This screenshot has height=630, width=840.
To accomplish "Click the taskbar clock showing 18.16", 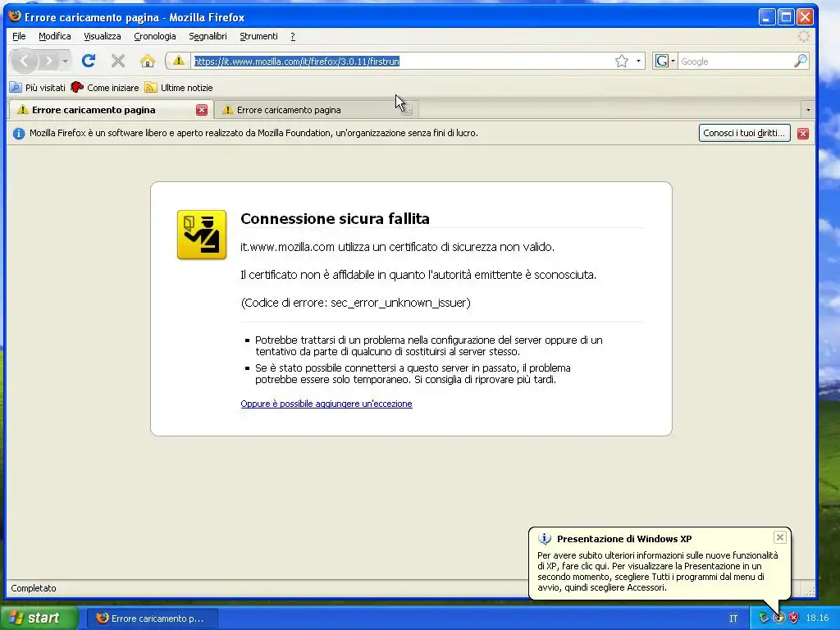I will pyautogui.click(x=817, y=619).
